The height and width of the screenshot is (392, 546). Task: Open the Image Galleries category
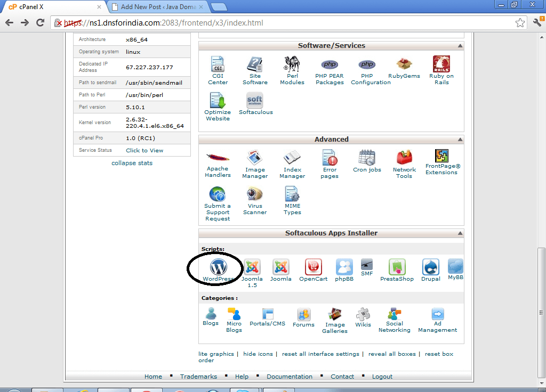pos(335,321)
